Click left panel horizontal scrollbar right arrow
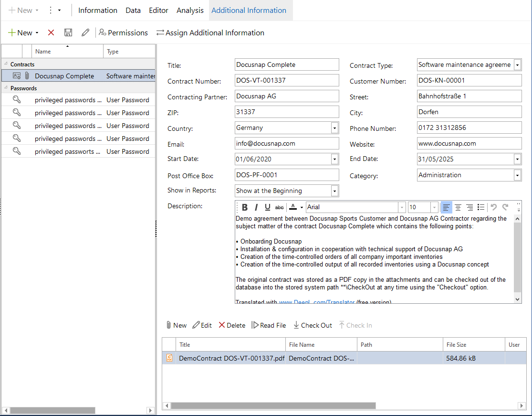 (151, 410)
